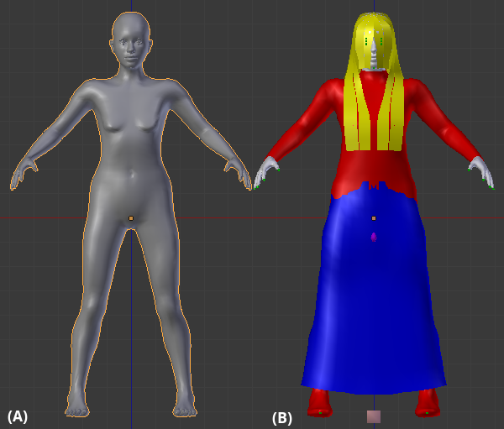The image size is (504, 429).
Task: Click the gray model's foot on the right
Action: tap(184, 407)
